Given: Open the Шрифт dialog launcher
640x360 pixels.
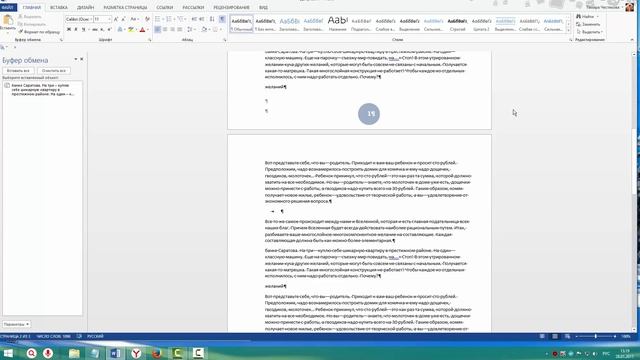Looking at the screenshot, I should (x=150, y=40).
